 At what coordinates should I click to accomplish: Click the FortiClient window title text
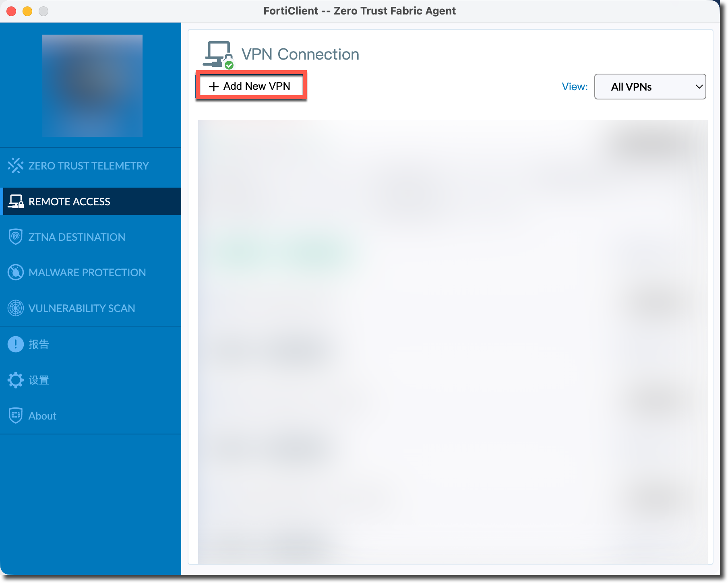click(360, 11)
